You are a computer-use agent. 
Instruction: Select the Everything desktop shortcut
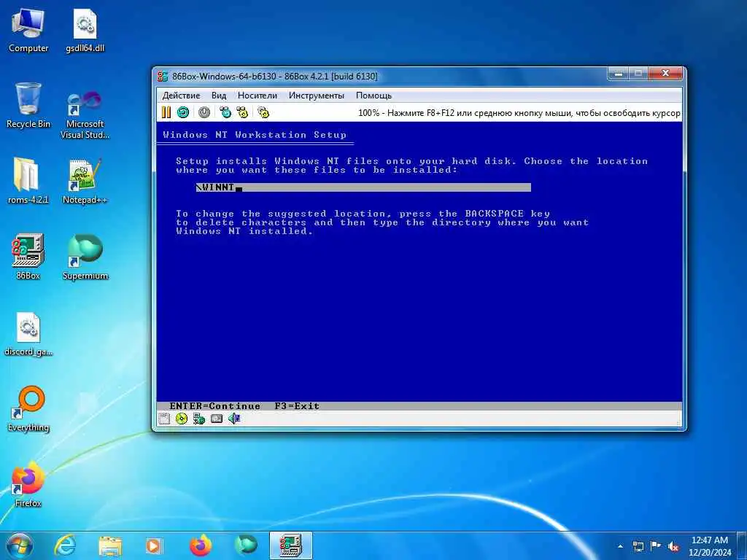[x=28, y=408]
